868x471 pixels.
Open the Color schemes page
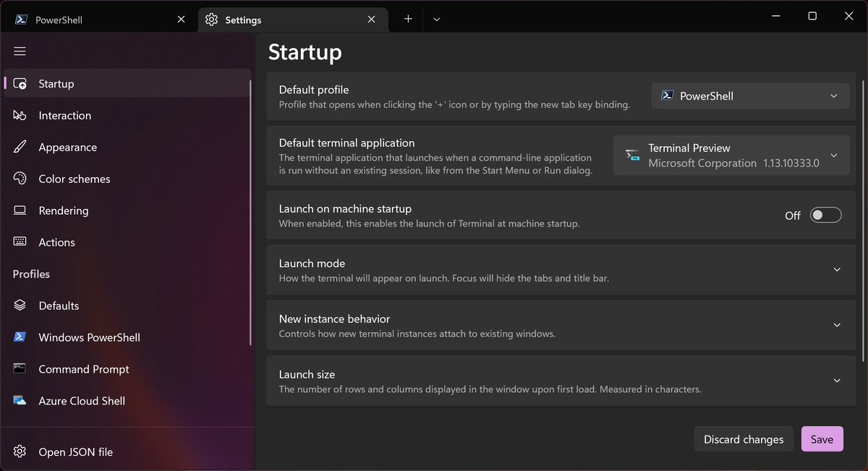127,179
